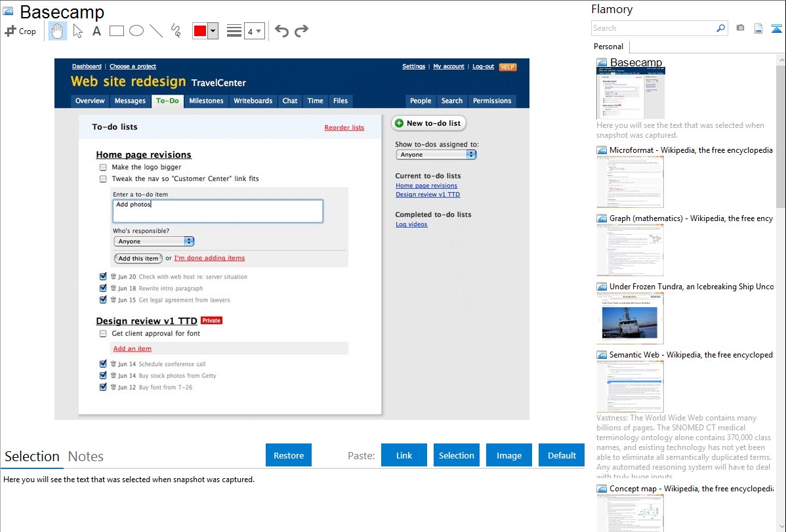This screenshot has height=532, width=786.
Task: Uncheck Buy stock photos from Getty
Action: (103, 375)
